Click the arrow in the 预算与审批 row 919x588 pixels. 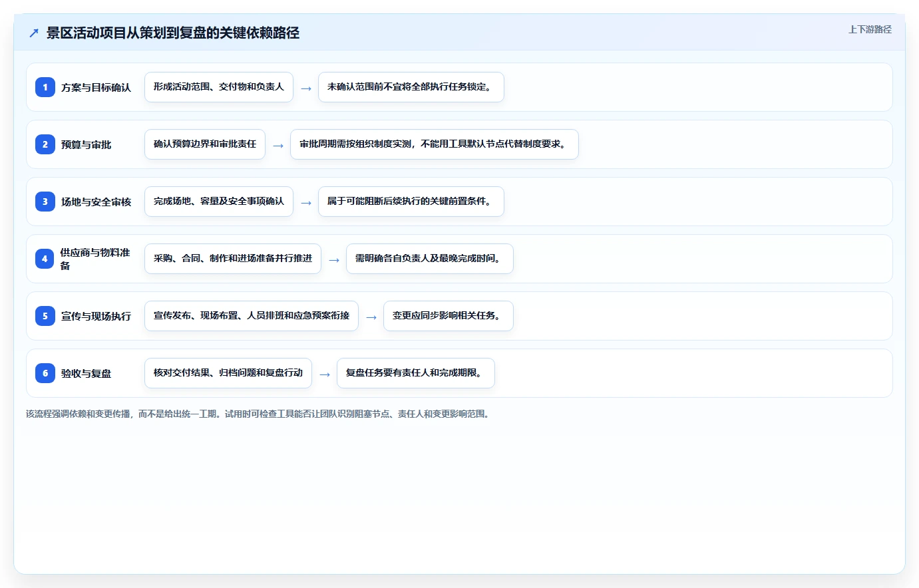coord(278,146)
